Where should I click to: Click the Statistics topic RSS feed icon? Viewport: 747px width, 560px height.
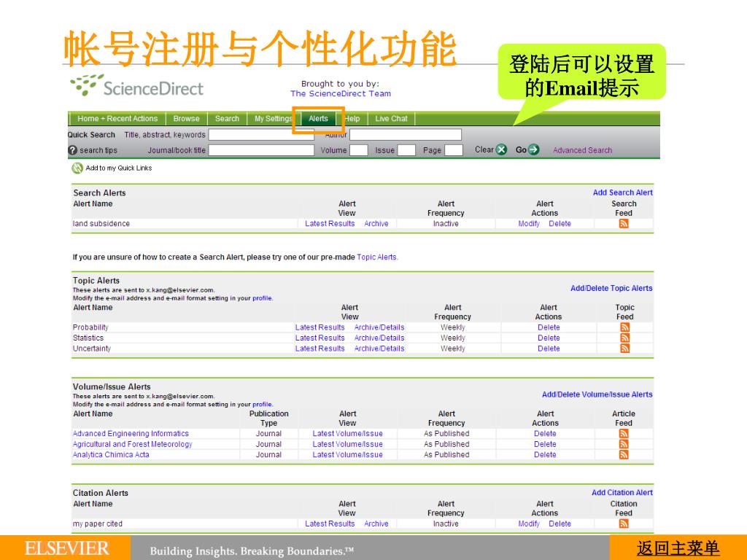tap(624, 338)
